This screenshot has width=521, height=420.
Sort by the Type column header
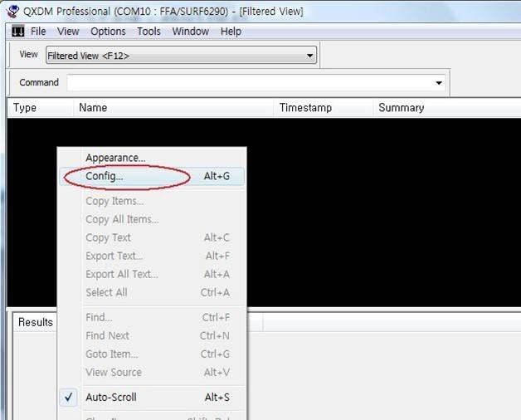tap(40, 108)
